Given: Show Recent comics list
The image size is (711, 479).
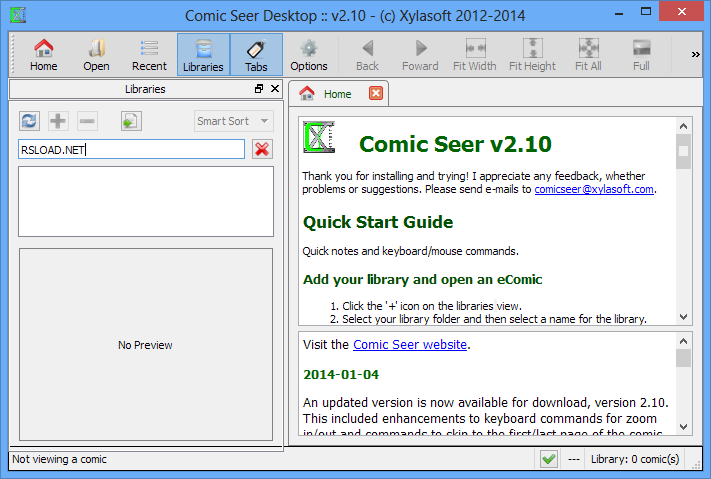Looking at the screenshot, I should (x=149, y=54).
